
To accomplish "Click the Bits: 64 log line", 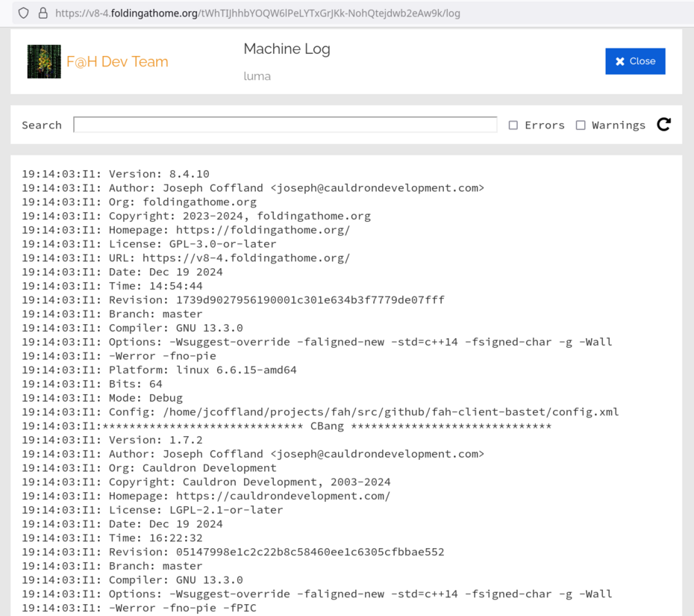I will 92,384.
